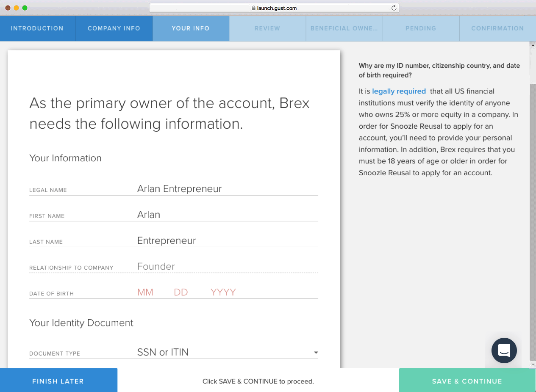536x392 pixels.
Task: Click the lock icon beside launch.gust.com
Action: 253,8
